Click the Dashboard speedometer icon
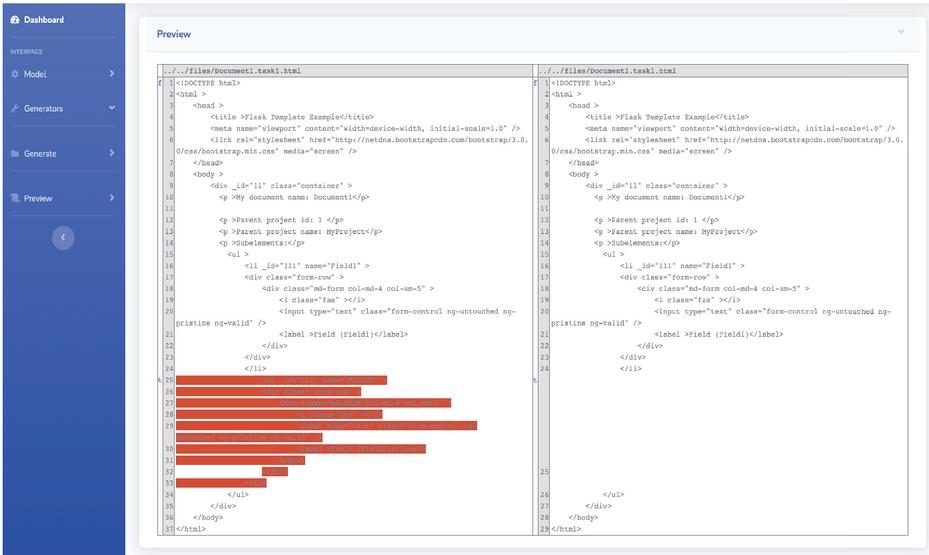The image size is (929, 555). (15, 20)
